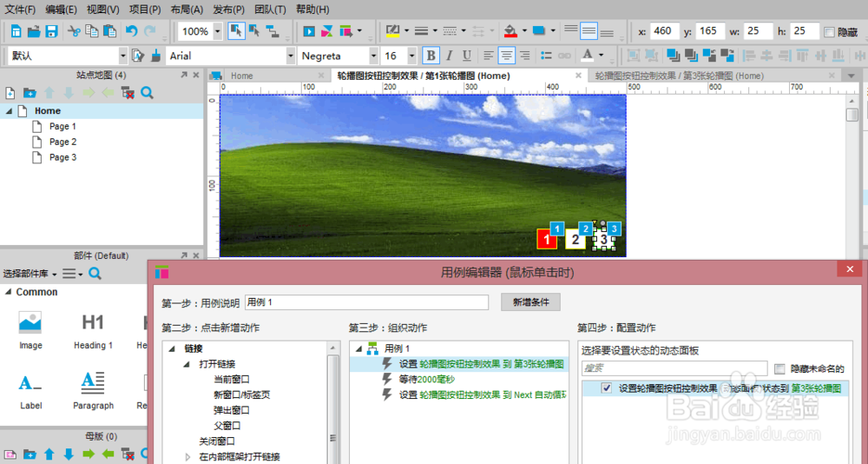Cut the selection with the scissors icon
868x464 pixels.
[x=74, y=31]
